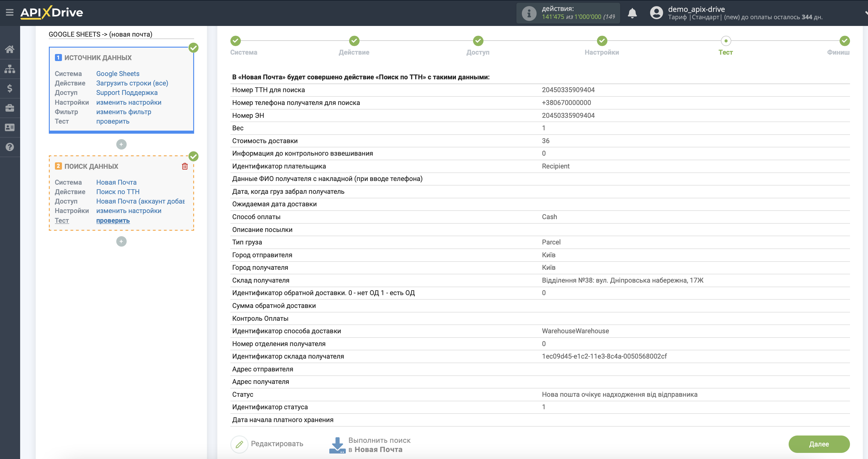
Task: Click the Источник данных block header
Action: (x=98, y=58)
